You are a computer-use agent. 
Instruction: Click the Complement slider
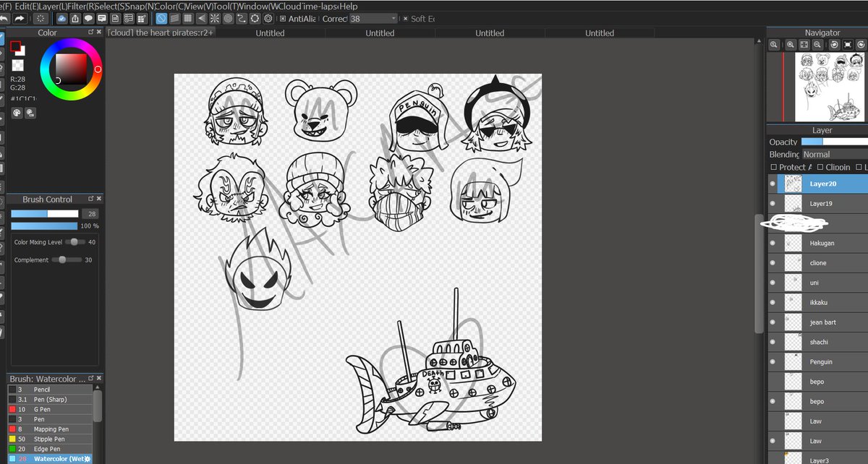click(x=68, y=259)
